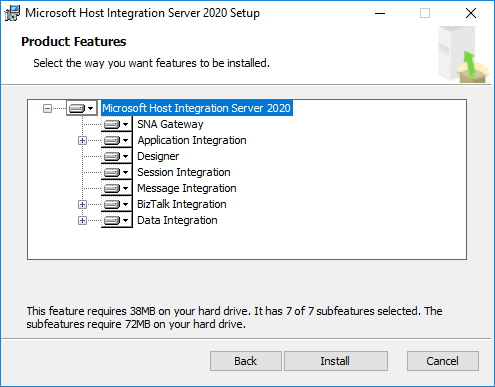Screen dimensions: 495x387
Task: Open install-state dropdown for Microsoft Host Integration Server 2020
Action: pyautogui.click(x=82, y=108)
